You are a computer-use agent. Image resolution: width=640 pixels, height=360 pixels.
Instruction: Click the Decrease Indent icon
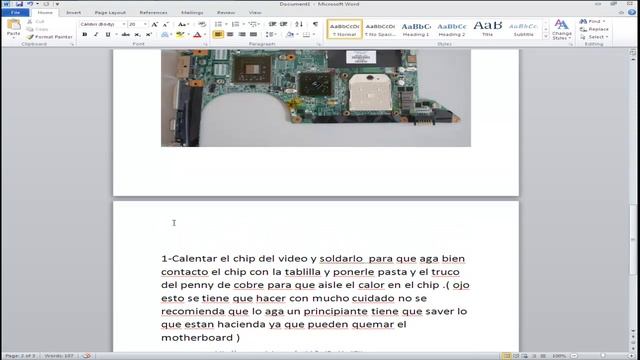coord(272,24)
